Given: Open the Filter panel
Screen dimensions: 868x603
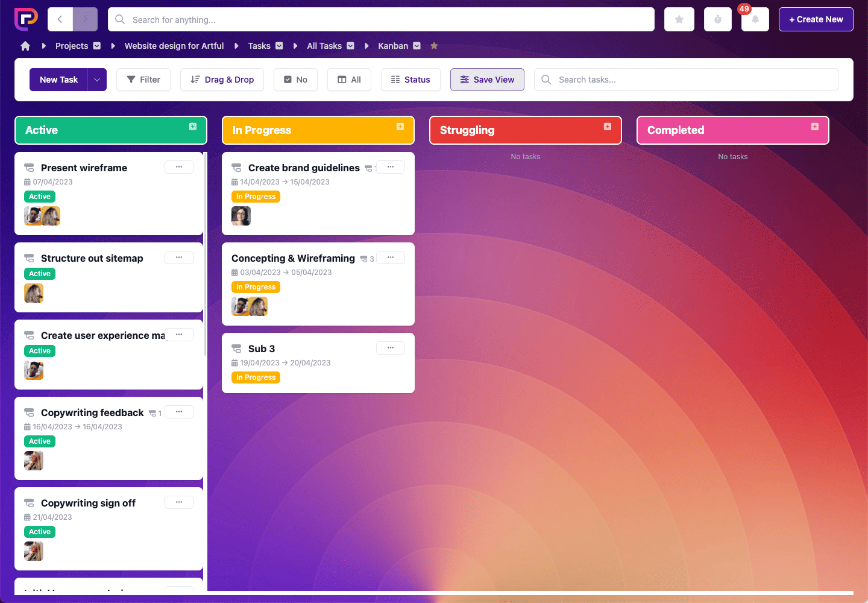Looking at the screenshot, I should [143, 79].
